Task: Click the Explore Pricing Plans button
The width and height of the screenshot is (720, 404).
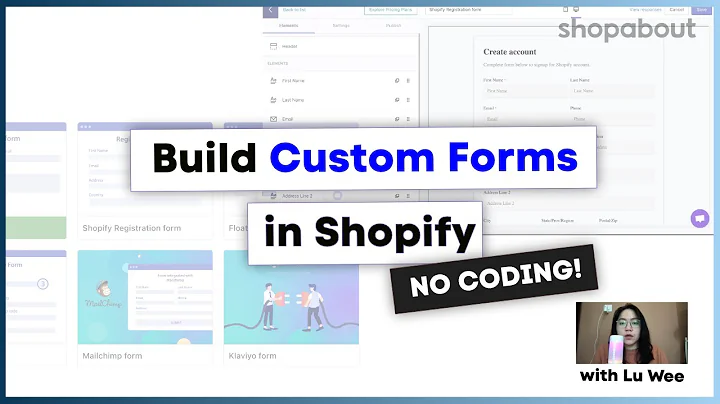Action: [x=391, y=10]
